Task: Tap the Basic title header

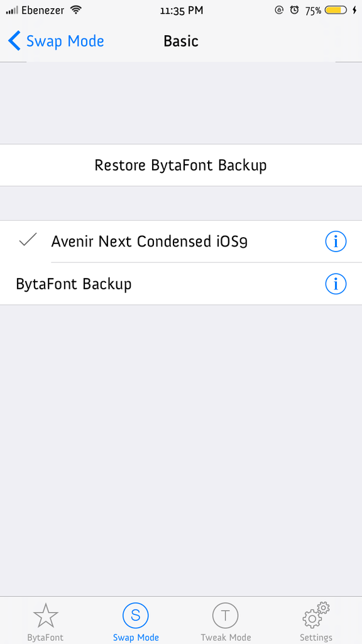Action: 181,41
